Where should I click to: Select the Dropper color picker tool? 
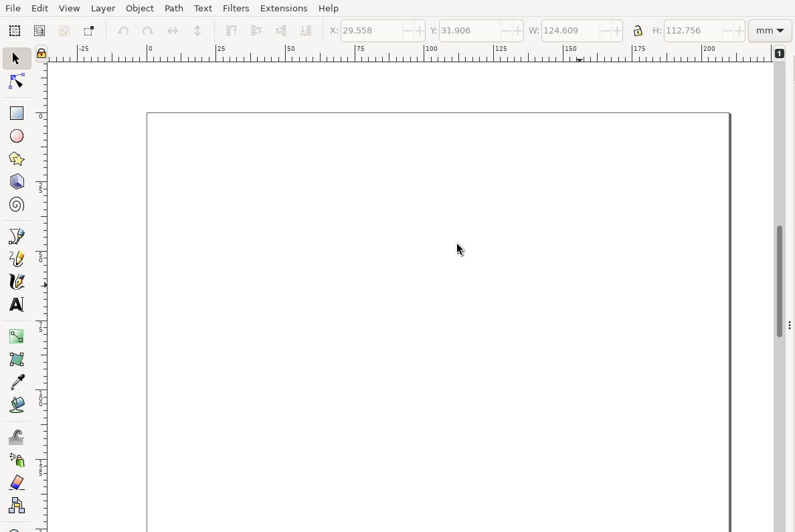coord(16,382)
